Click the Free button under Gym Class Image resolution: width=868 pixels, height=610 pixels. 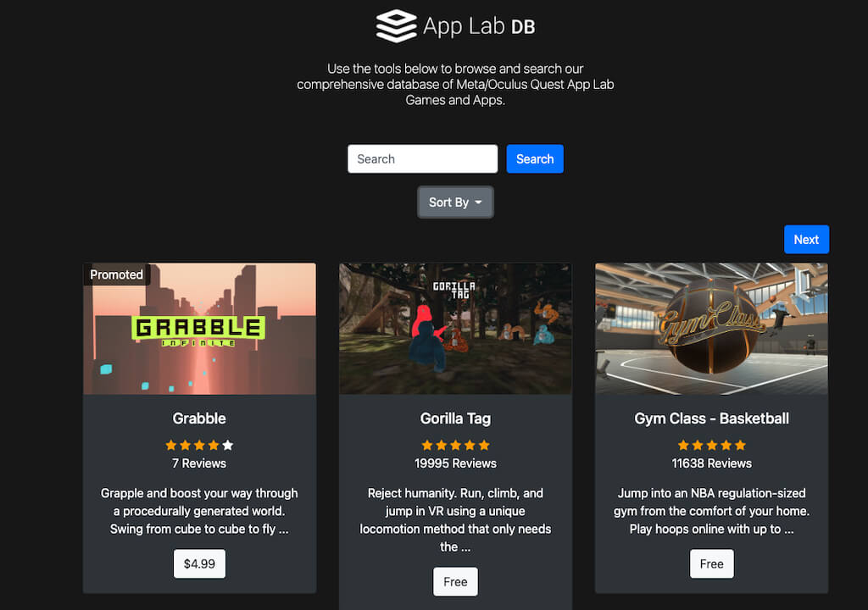coord(711,563)
